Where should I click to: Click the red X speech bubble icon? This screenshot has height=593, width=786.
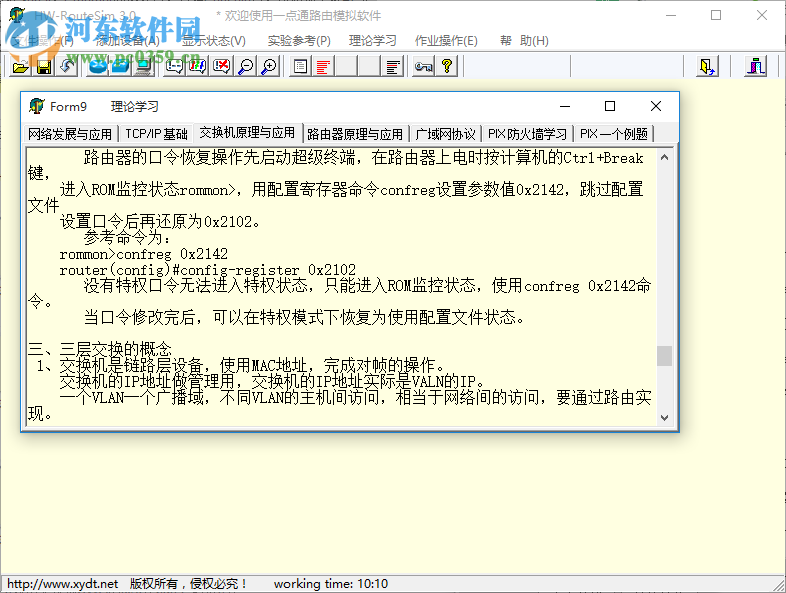[222, 66]
